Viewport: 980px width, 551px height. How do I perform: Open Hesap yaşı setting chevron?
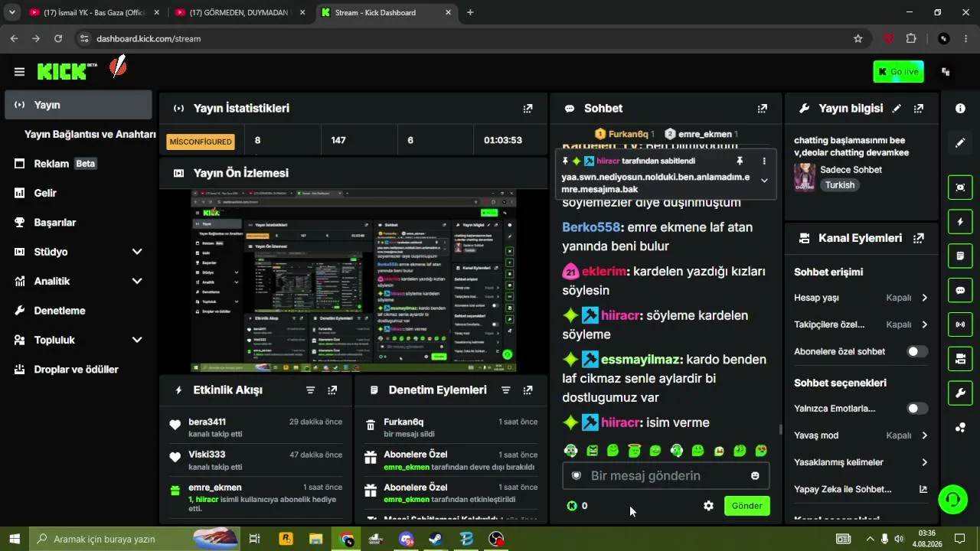[924, 298]
